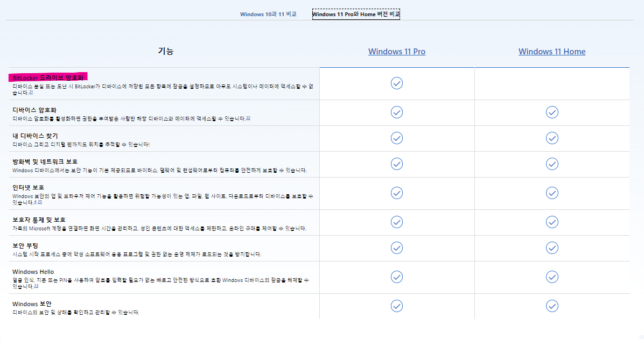Open footnote 4 under 인터넷 보호 description
Viewport: 644px width, 339px height.
36,202
